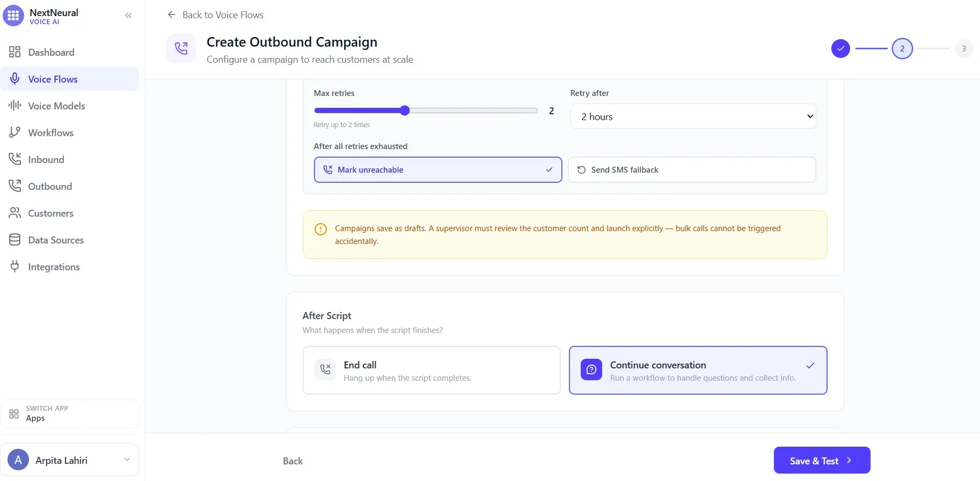Click the Voice Models waveform icon
This screenshot has height=481, width=980.
click(x=15, y=106)
